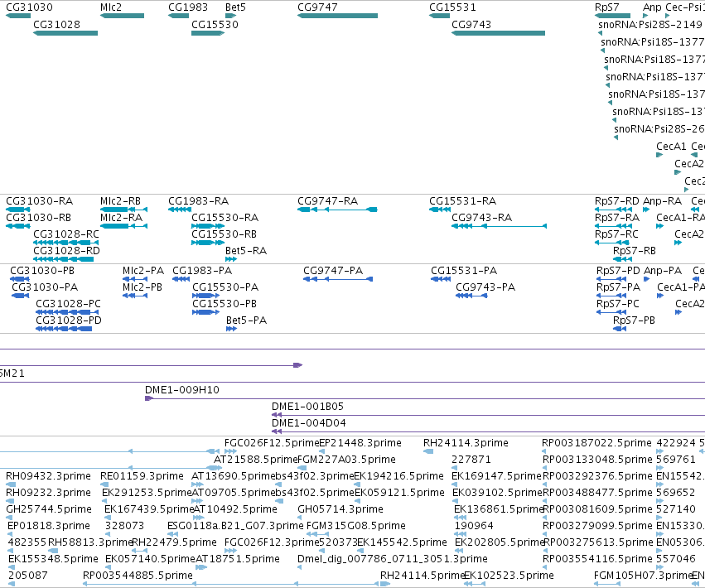Click the RP003544885.5prime EST label
The width and height of the screenshot is (705, 588).
[x=138, y=576]
